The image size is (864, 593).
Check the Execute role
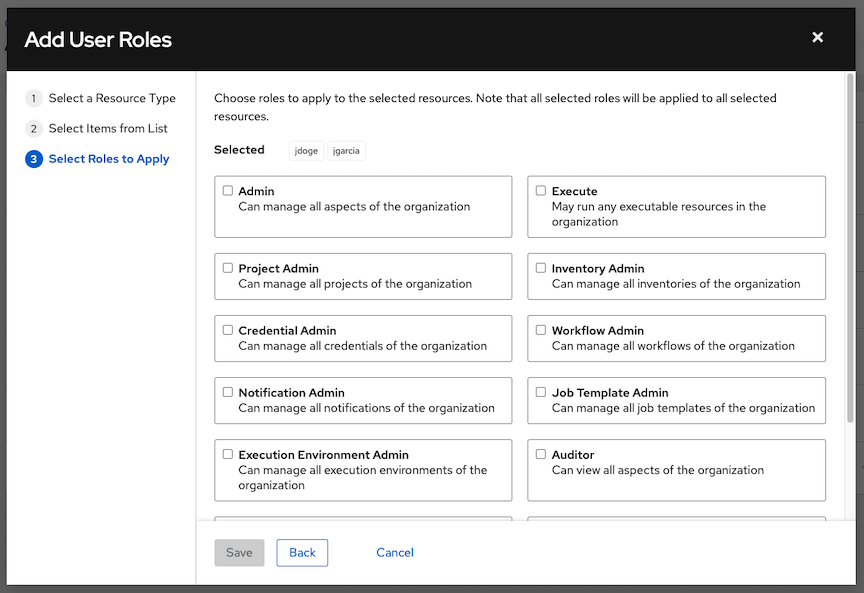click(540, 189)
